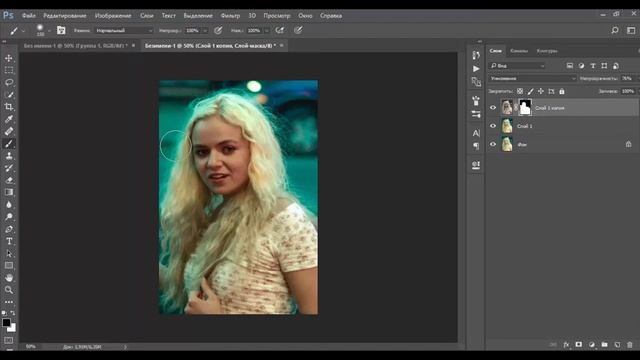Toggle lock all padlock icon
This screenshot has height=360, width=640.
562,91
